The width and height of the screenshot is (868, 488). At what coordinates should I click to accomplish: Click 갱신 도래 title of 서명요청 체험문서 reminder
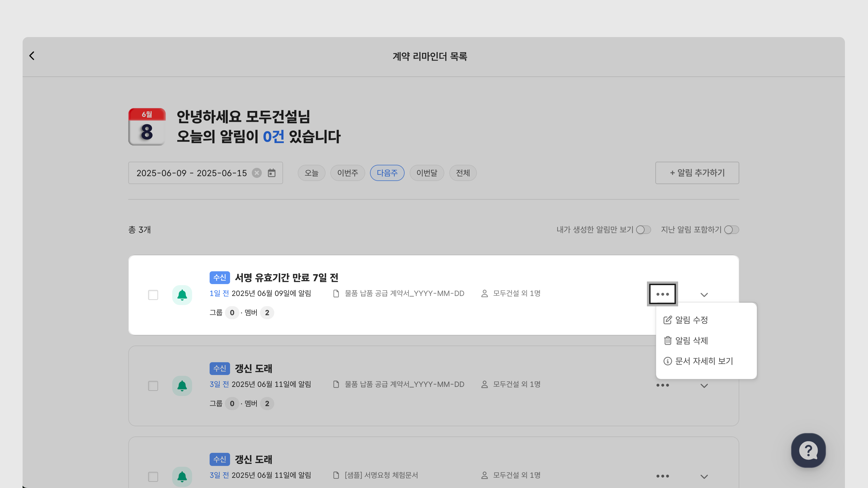[253, 460]
